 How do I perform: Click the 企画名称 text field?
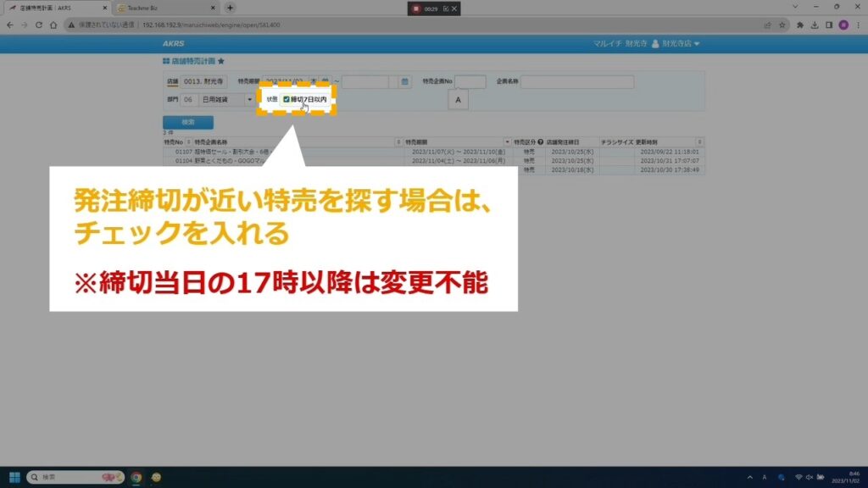(x=576, y=82)
